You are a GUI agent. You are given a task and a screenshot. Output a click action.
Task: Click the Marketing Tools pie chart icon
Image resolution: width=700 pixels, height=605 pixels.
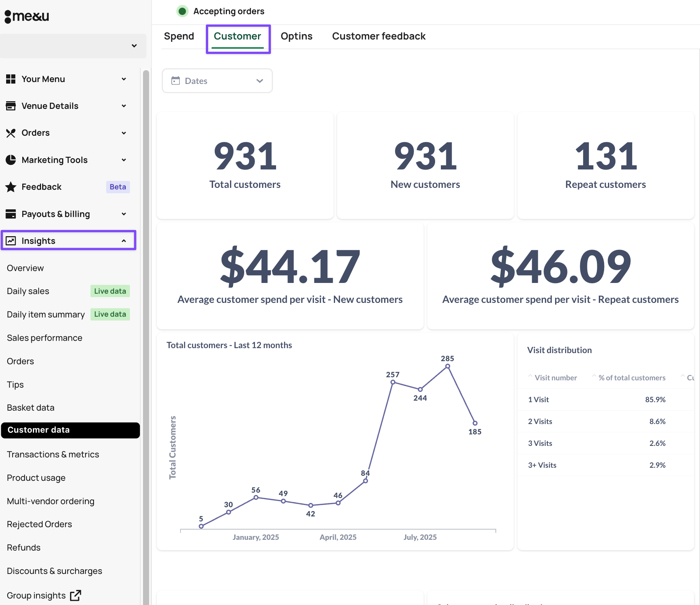[11, 160]
